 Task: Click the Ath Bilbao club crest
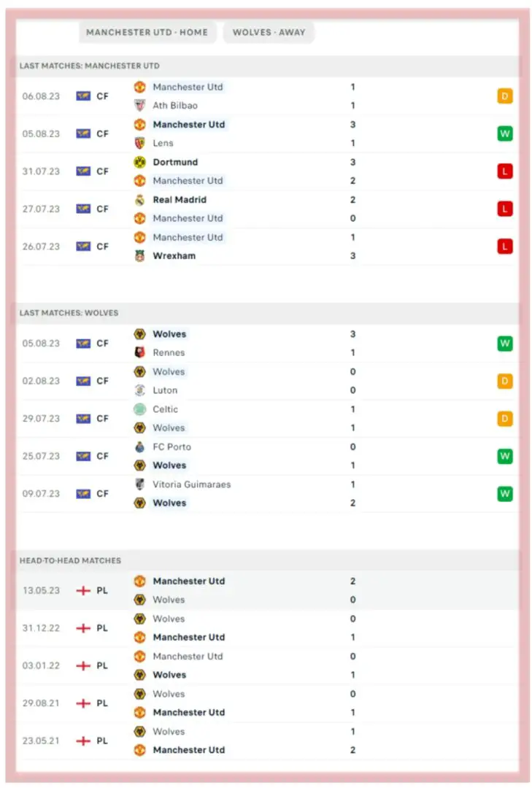[x=139, y=105]
